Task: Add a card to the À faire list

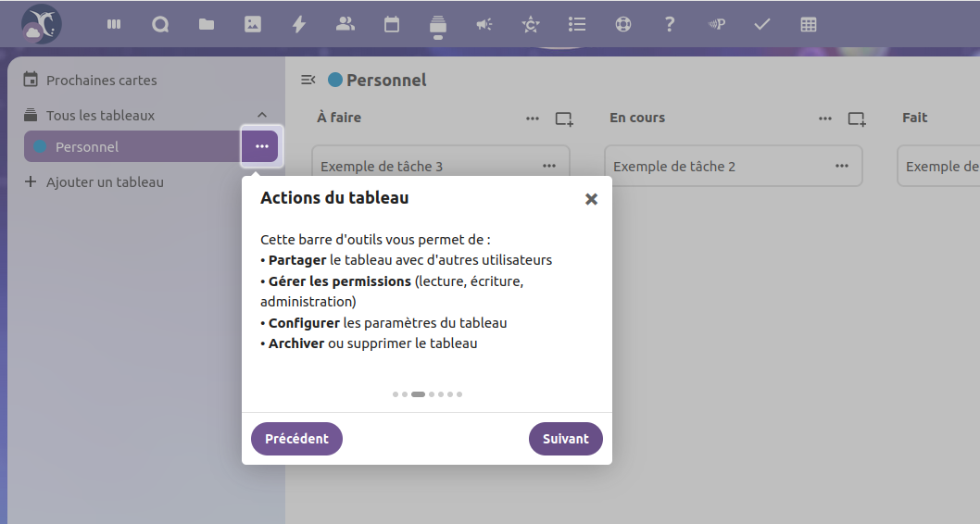Action: [x=563, y=119]
